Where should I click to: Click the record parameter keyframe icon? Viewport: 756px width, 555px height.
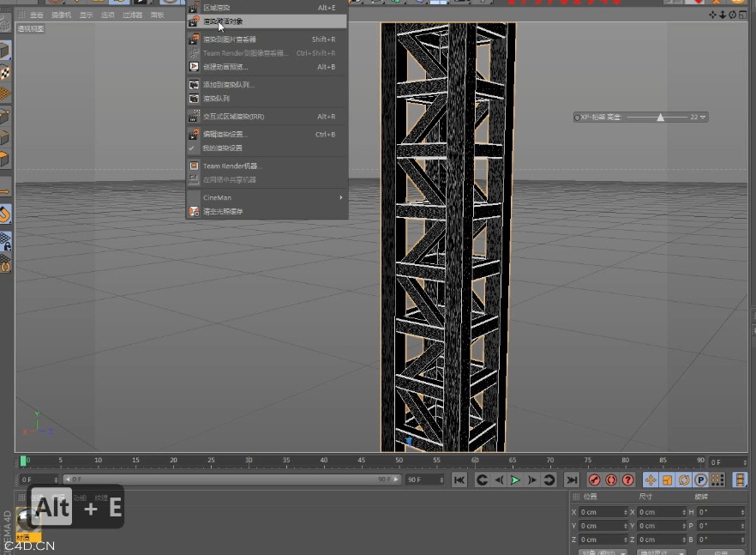pos(699,480)
